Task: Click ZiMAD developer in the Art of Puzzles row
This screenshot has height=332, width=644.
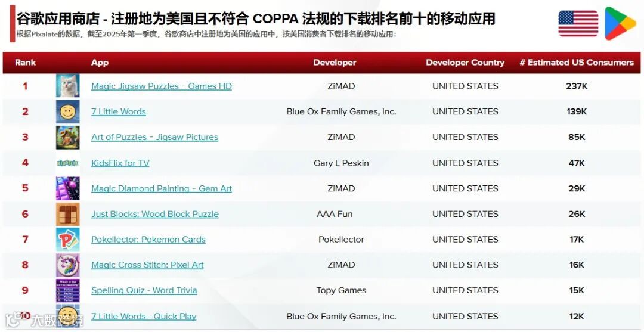Action: pyautogui.click(x=341, y=137)
